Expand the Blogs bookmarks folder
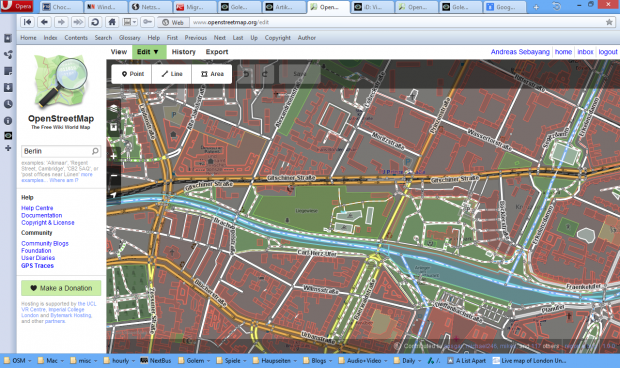Image resolution: width=620 pixels, height=368 pixels. click(318, 360)
